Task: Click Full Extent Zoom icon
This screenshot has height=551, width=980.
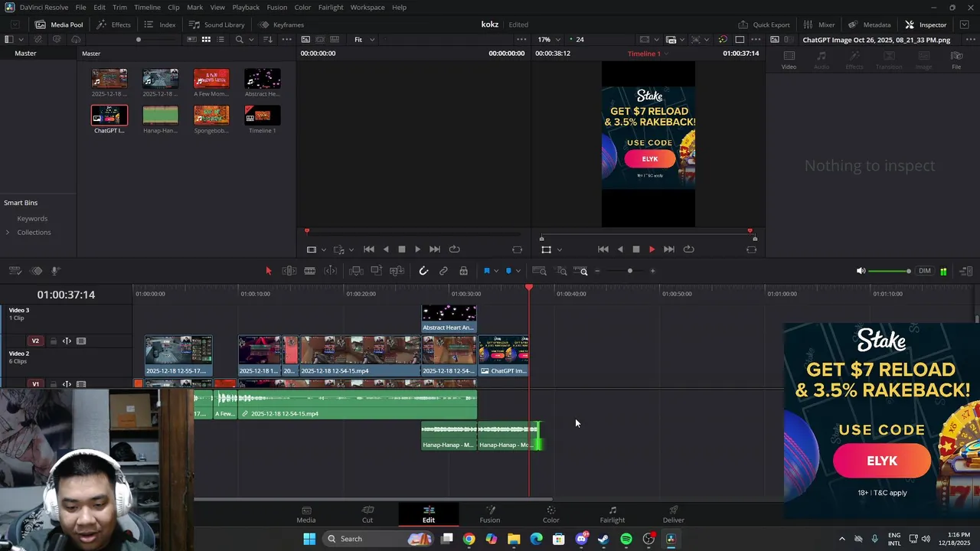Action: (539, 271)
